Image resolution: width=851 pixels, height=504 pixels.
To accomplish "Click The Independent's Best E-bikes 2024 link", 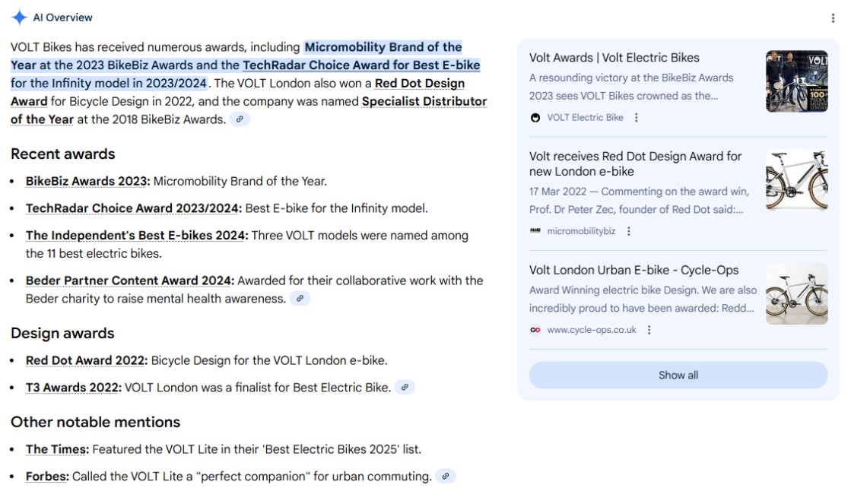I will (x=137, y=236).
